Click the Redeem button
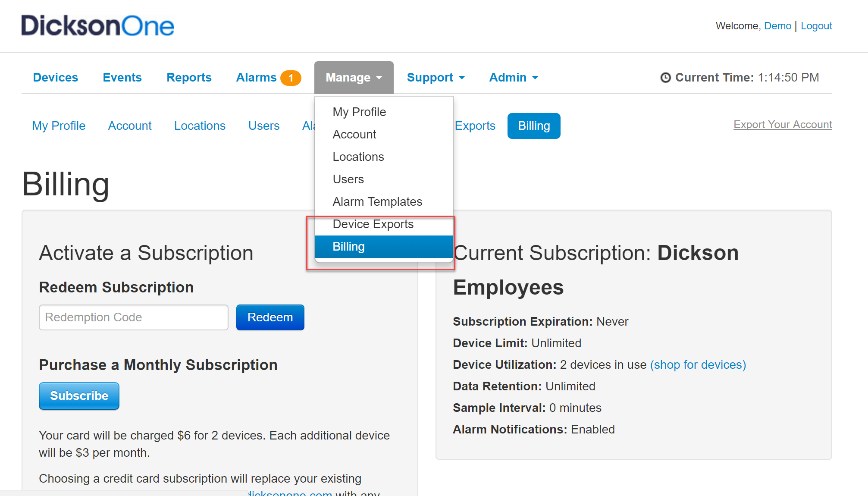This screenshot has height=496, width=868. (x=270, y=317)
